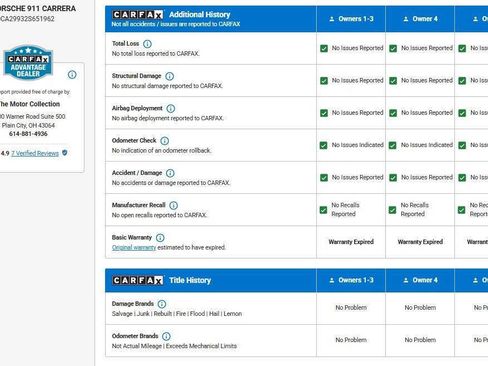Open info icon beside Structural Damage
This screenshot has height=366, width=488.
(170, 76)
